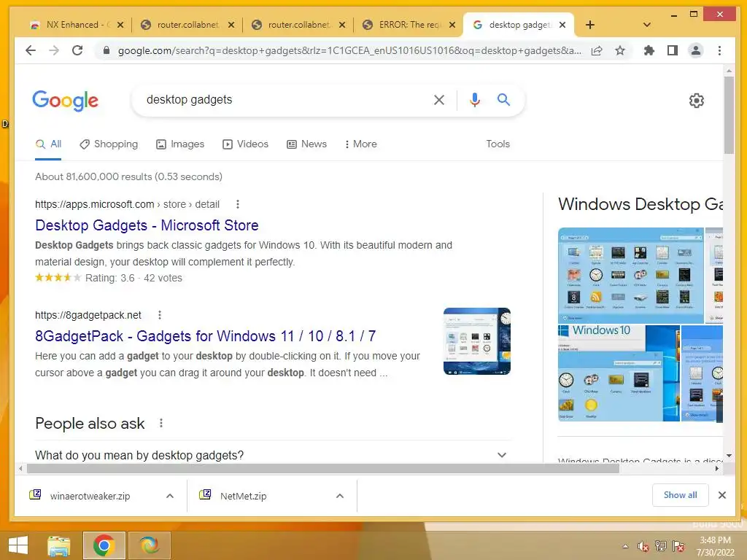Screen dimensions: 747x560
Task: Open Chrome's three-dot menu
Action: [x=719, y=50]
